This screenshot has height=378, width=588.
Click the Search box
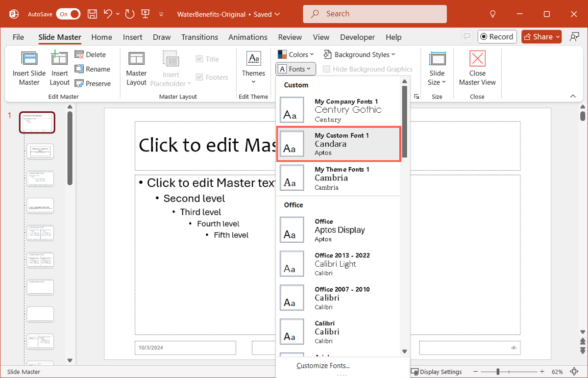374,14
